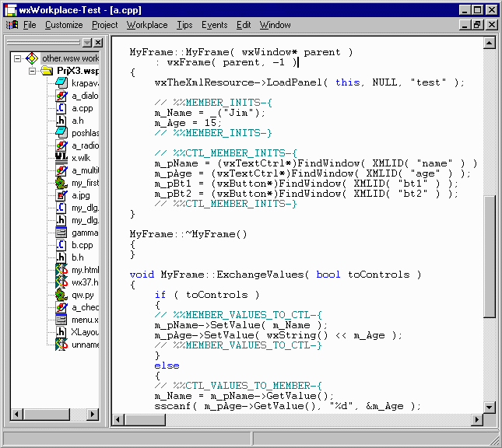502x448 pixels.
Task: Open the Workplace menu
Action: coord(147,25)
